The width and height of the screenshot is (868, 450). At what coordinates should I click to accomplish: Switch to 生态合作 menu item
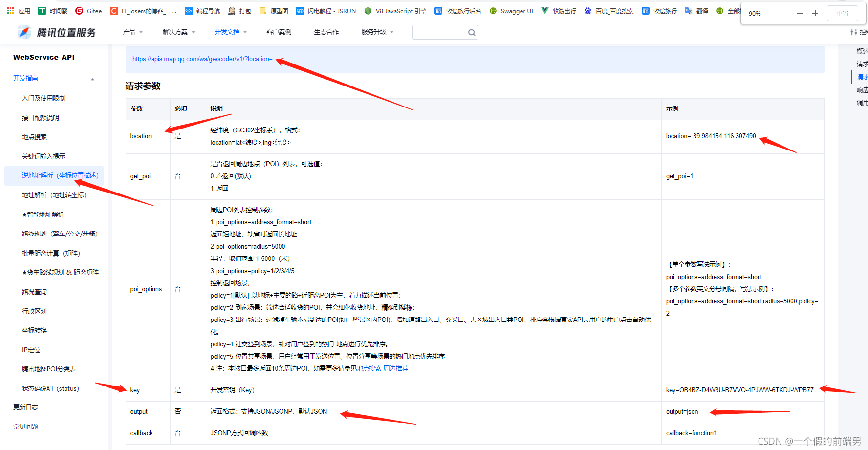(x=326, y=32)
